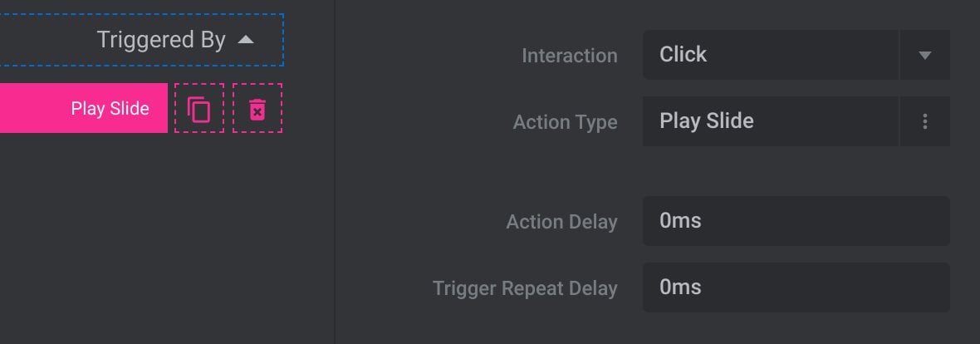This screenshot has width=980, height=344.
Task: Focus the Trigger Repeat Delay input
Action: [796, 287]
